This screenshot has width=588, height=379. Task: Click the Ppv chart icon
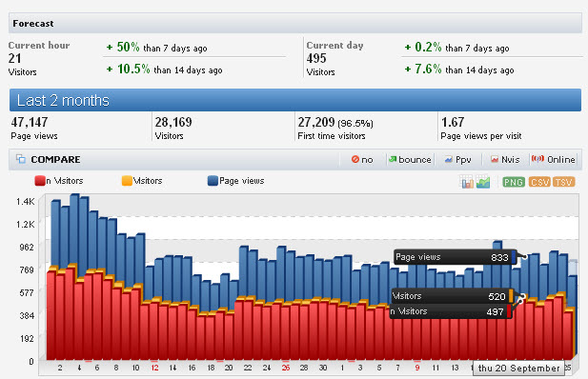pos(448,160)
